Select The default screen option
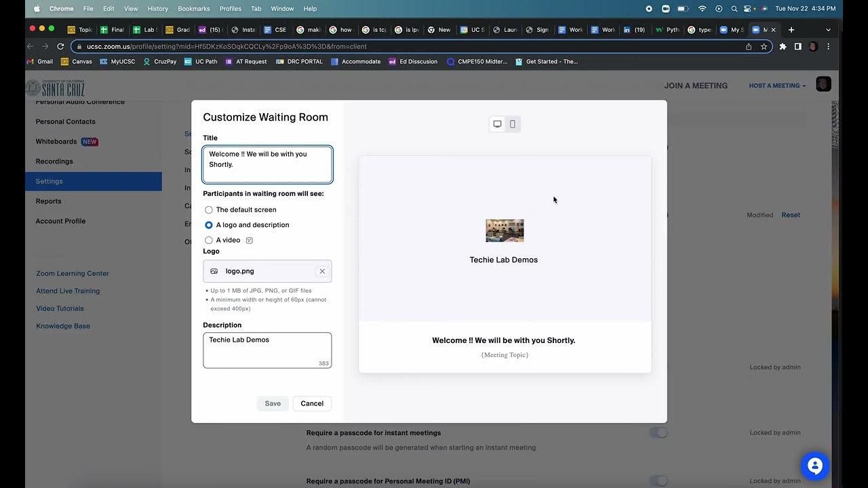This screenshot has width=868, height=488. point(241,210)
